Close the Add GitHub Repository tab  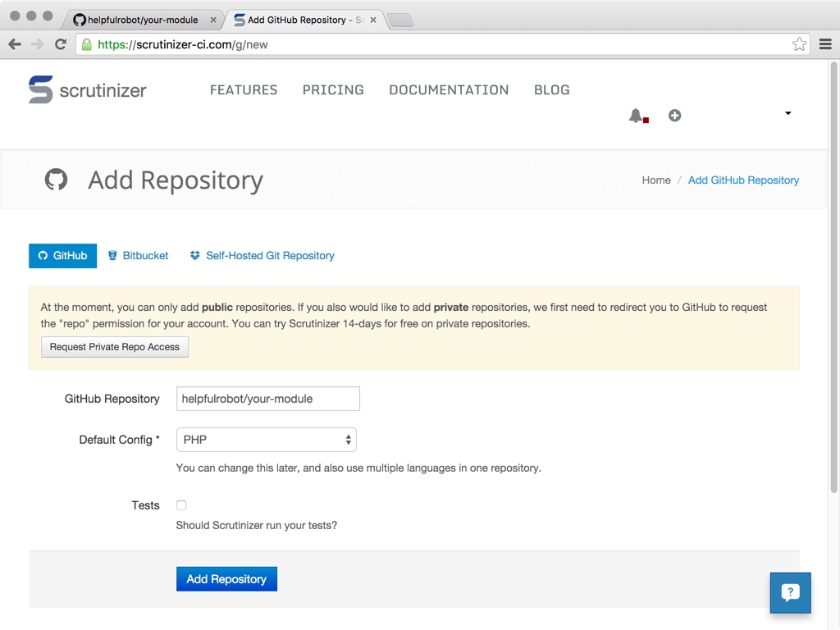[373, 20]
